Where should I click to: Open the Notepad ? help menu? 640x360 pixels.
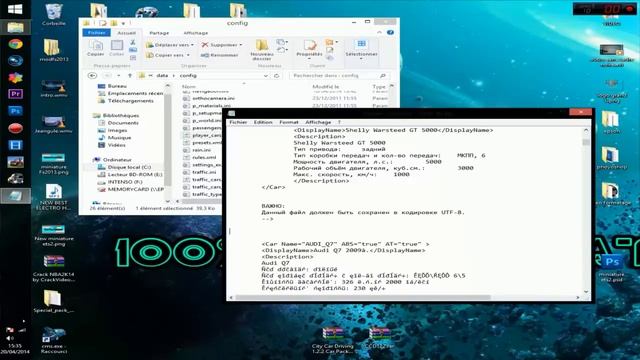(x=339, y=122)
